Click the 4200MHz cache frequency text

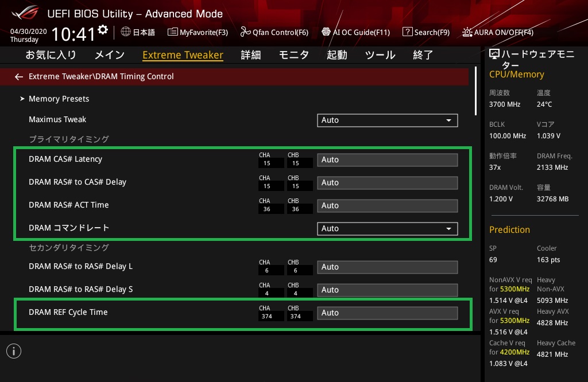click(515, 352)
